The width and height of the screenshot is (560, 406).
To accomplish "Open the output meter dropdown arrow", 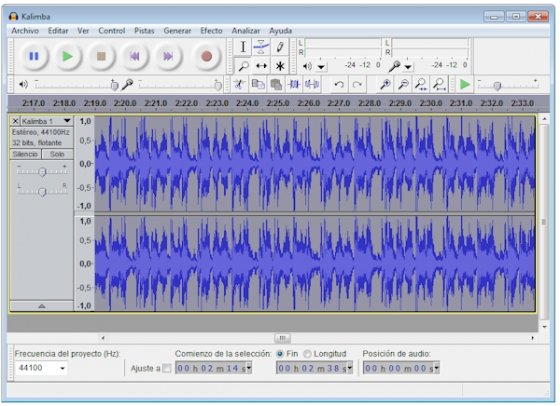I will tap(321, 67).
